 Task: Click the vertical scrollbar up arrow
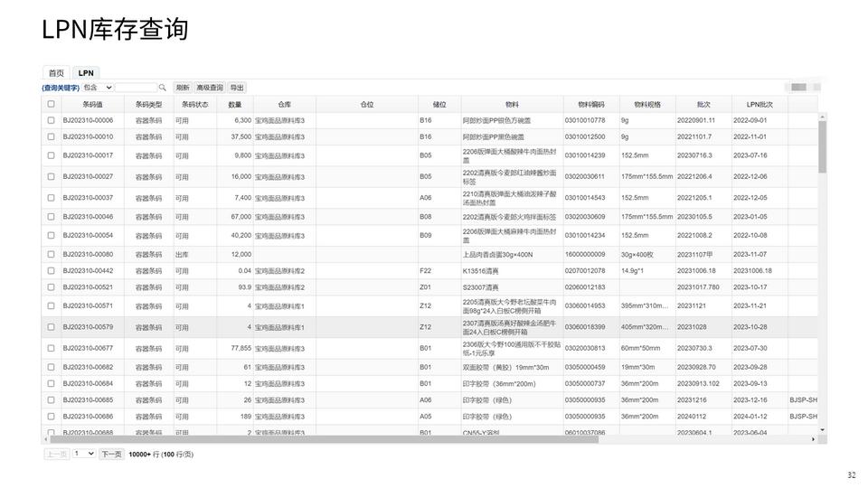[x=822, y=117]
